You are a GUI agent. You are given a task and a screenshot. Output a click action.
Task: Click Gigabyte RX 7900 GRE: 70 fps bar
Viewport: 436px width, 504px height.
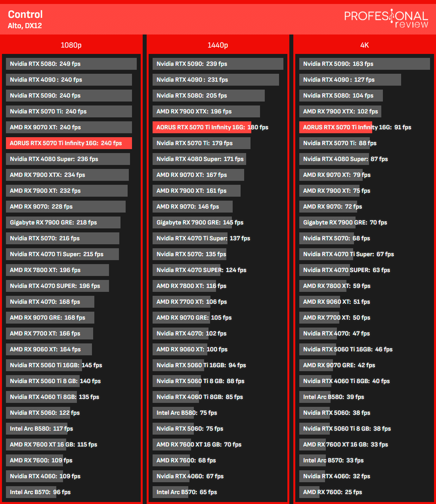click(x=327, y=222)
